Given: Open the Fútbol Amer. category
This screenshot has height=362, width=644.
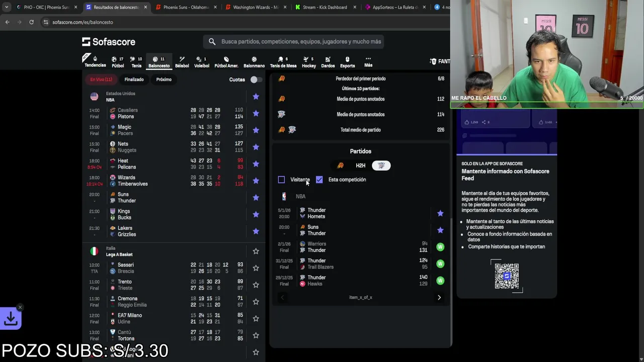Looking at the screenshot, I should click(x=226, y=62).
